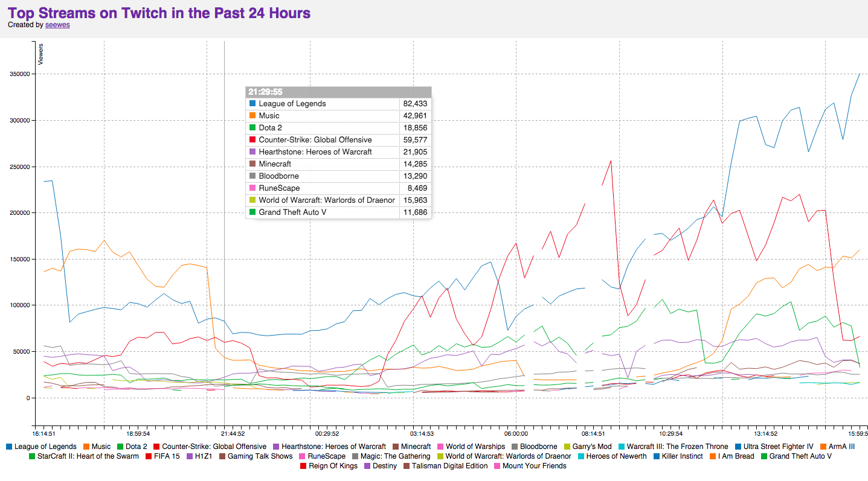Screen dimensions: 868x481
Task: Click the 21:44:52 x-axis time label
Action: 233,433
